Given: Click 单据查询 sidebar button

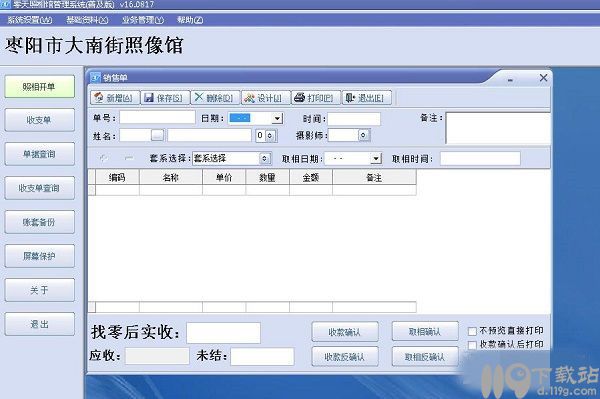Looking at the screenshot, I should pyautogui.click(x=39, y=154).
